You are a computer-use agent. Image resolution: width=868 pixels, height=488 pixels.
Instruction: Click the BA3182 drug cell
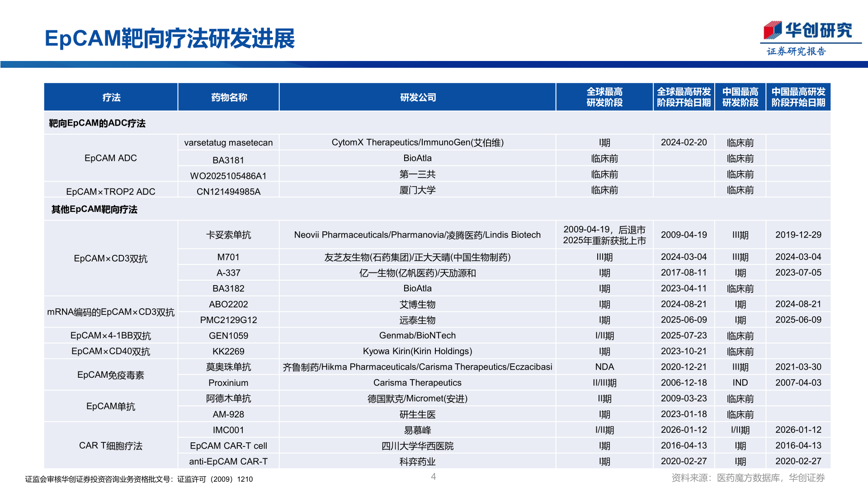(x=229, y=288)
